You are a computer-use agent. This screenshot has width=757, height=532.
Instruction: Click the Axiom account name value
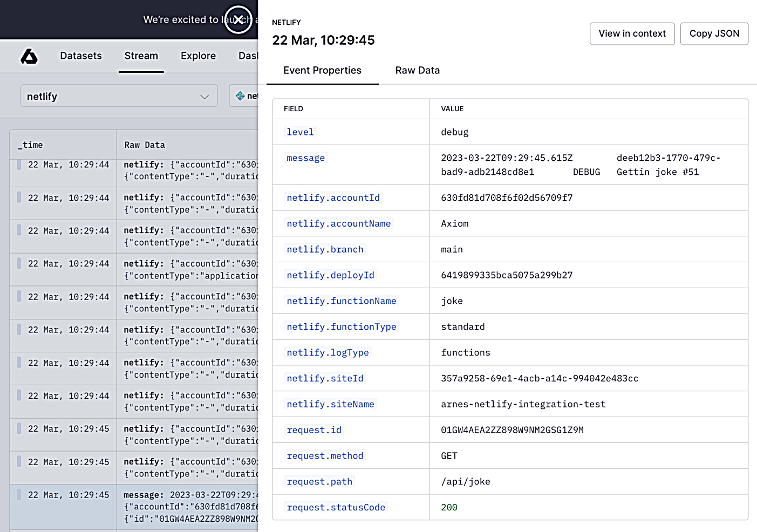(455, 223)
